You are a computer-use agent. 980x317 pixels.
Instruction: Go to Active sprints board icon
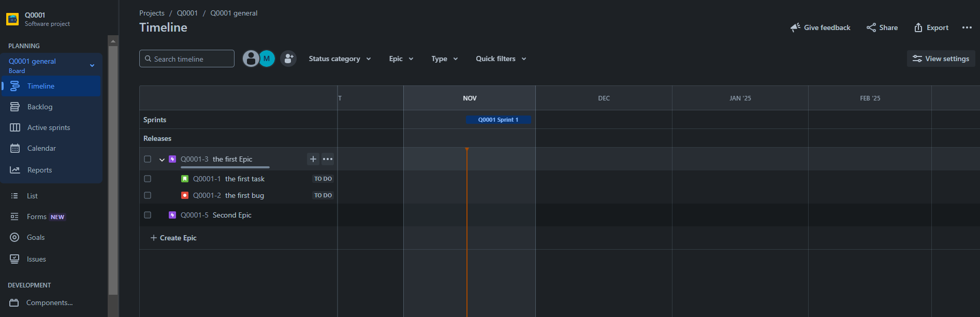point(15,127)
